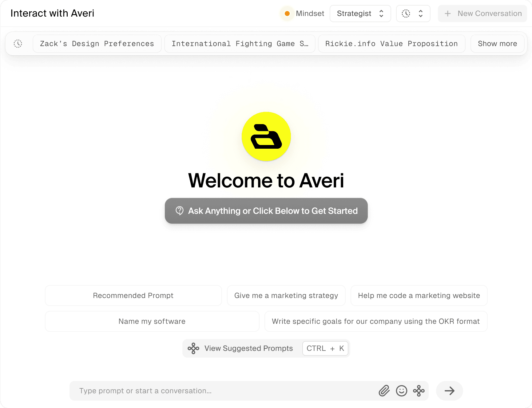Click the Give me a marketing strategy prompt
Image resolution: width=532 pixels, height=408 pixels.
[x=286, y=296]
